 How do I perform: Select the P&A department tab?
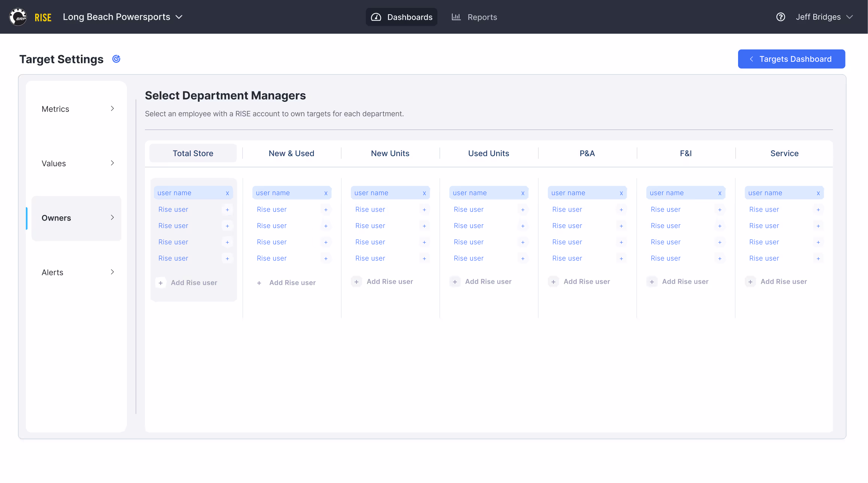(587, 153)
